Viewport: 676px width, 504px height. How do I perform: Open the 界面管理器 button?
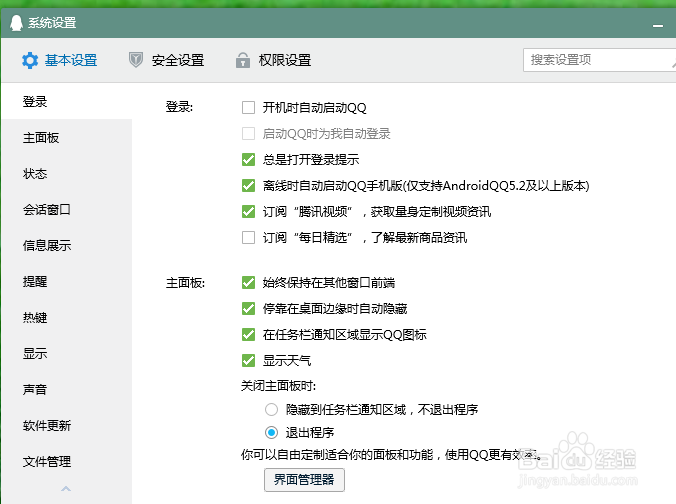(x=304, y=480)
